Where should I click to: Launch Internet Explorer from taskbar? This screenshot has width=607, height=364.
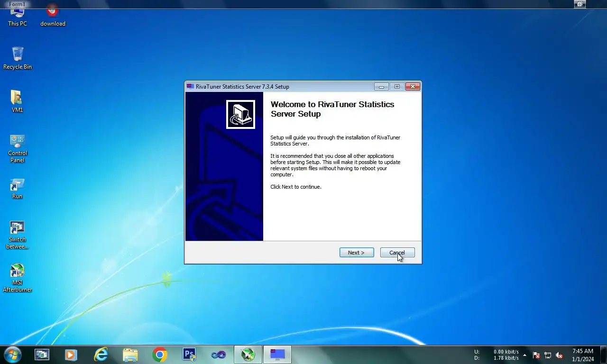[101, 355]
